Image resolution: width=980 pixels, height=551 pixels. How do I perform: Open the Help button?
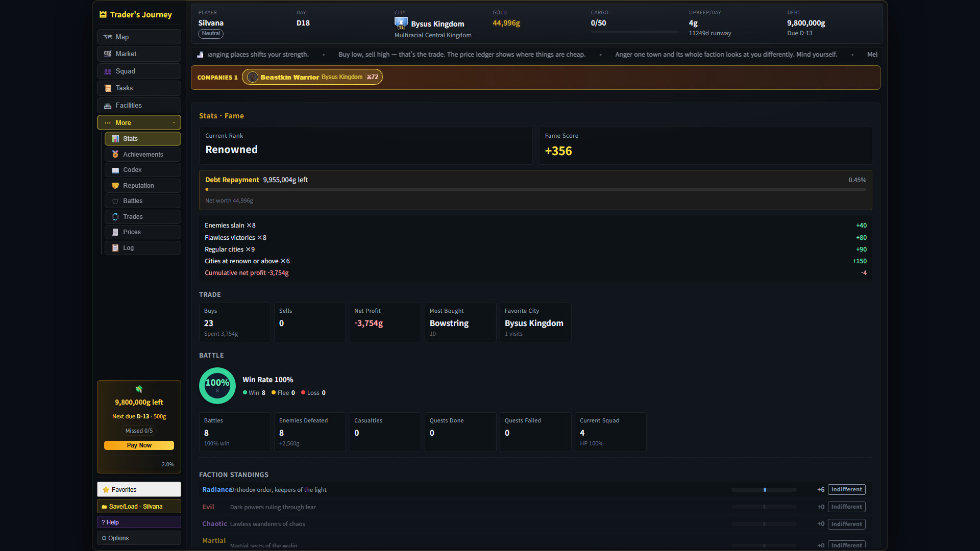coord(139,522)
